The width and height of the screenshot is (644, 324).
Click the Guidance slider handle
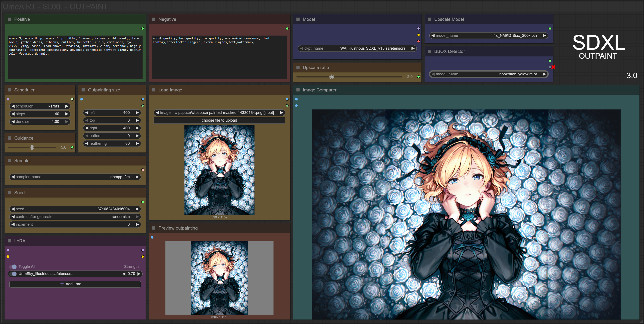pos(32,147)
